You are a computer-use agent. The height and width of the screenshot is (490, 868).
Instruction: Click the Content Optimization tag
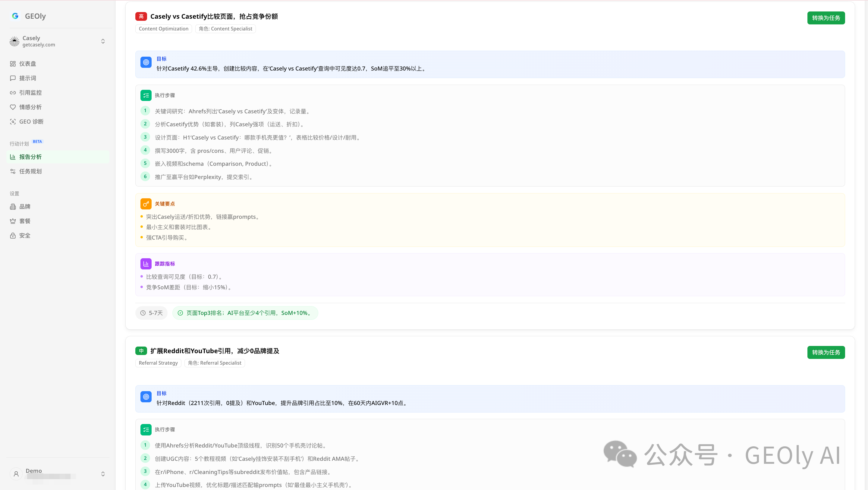coord(163,29)
